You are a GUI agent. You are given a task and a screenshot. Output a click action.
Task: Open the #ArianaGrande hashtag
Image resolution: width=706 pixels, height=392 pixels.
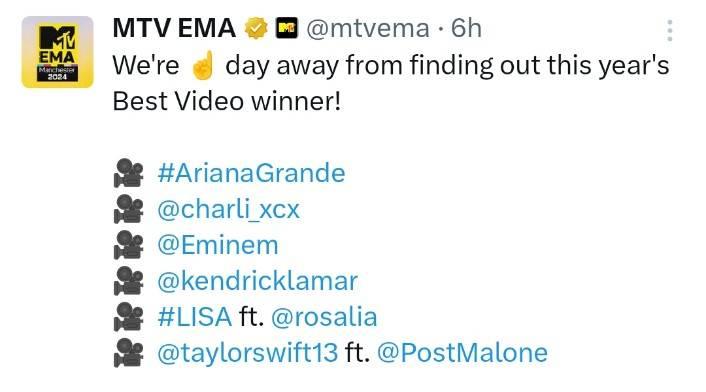[251, 173]
